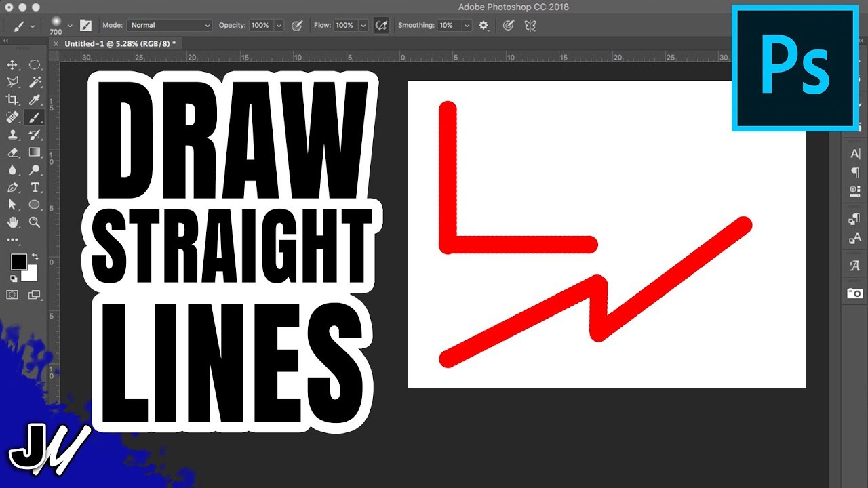
Task: Select the Zoom tool
Action: click(x=35, y=222)
